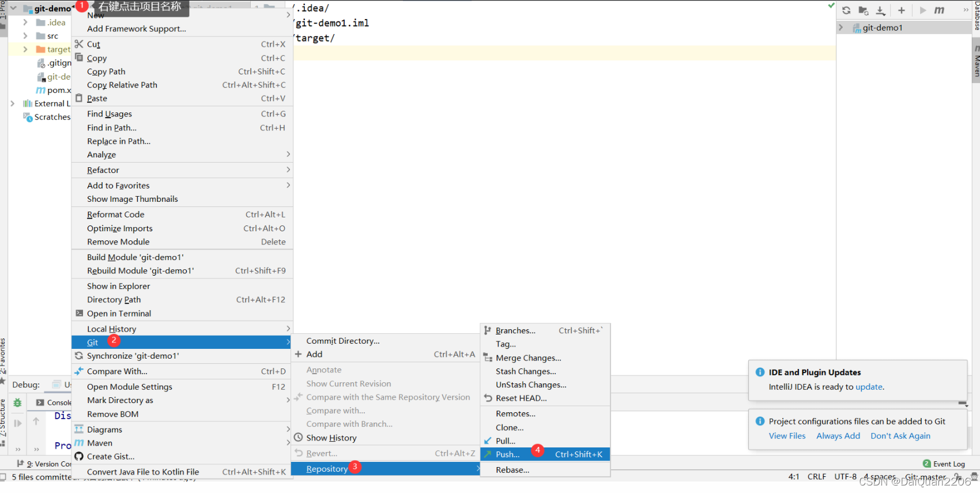Click the pom.xml Maven file icon
This screenshot has height=493, width=980.
point(41,90)
